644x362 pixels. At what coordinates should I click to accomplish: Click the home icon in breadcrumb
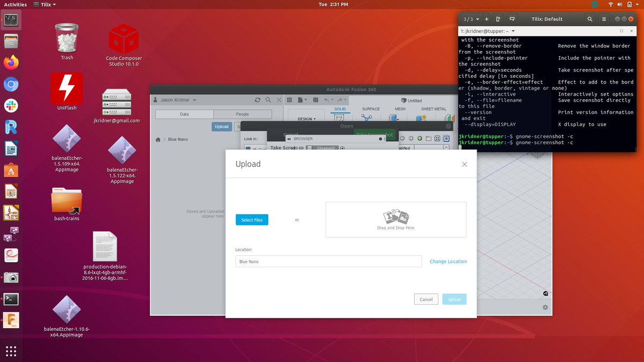click(x=158, y=139)
